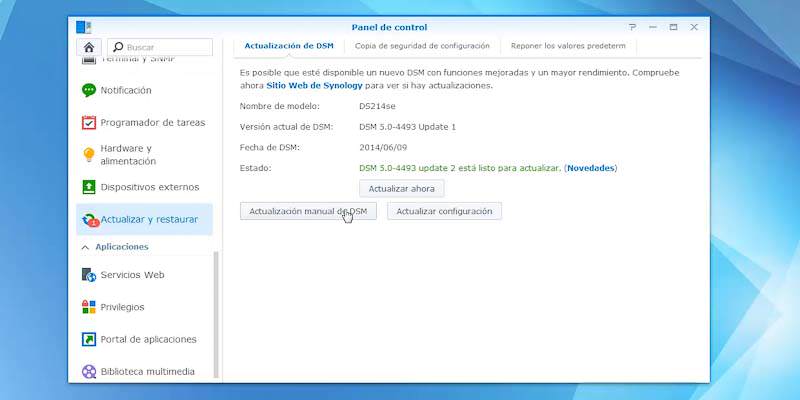Select Dispositivos externos label
Viewport: 800px width, 400px height.
150,187
